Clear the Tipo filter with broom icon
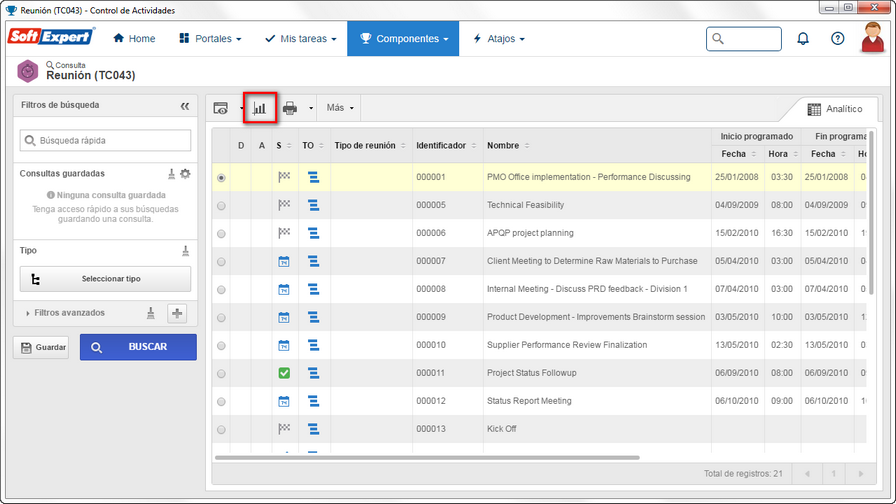Screen dimensions: 896x504 tap(185, 251)
